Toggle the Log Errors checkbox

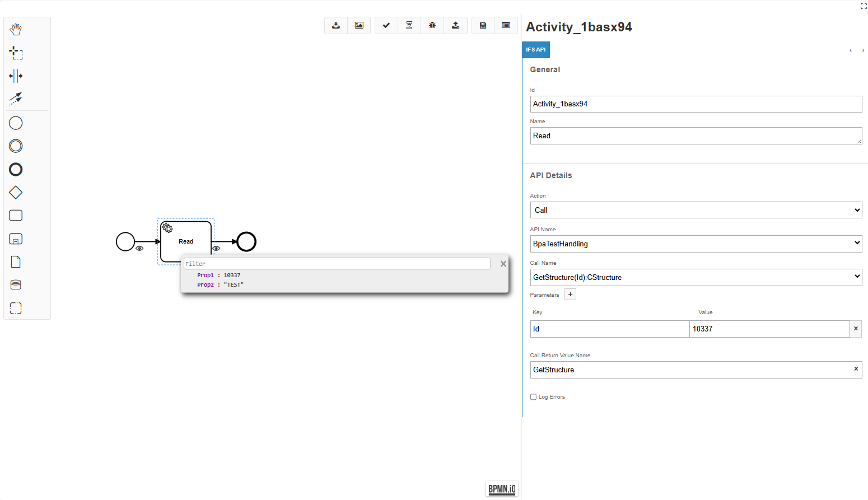click(x=533, y=397)
